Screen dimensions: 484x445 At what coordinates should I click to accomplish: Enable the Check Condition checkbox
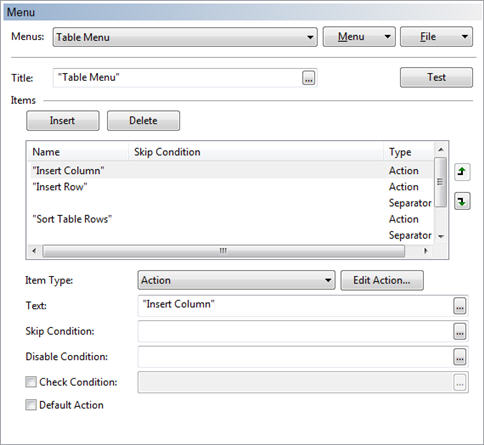(31, 382)
